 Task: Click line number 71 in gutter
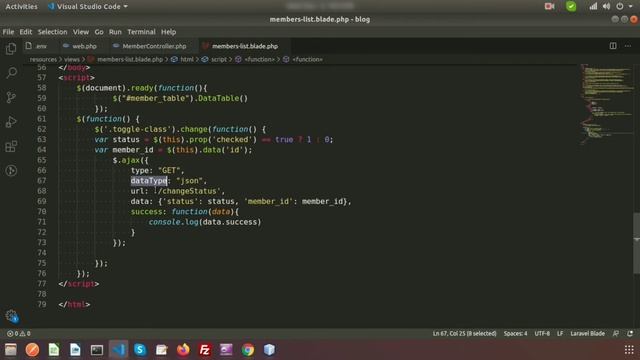pos(42,222)
